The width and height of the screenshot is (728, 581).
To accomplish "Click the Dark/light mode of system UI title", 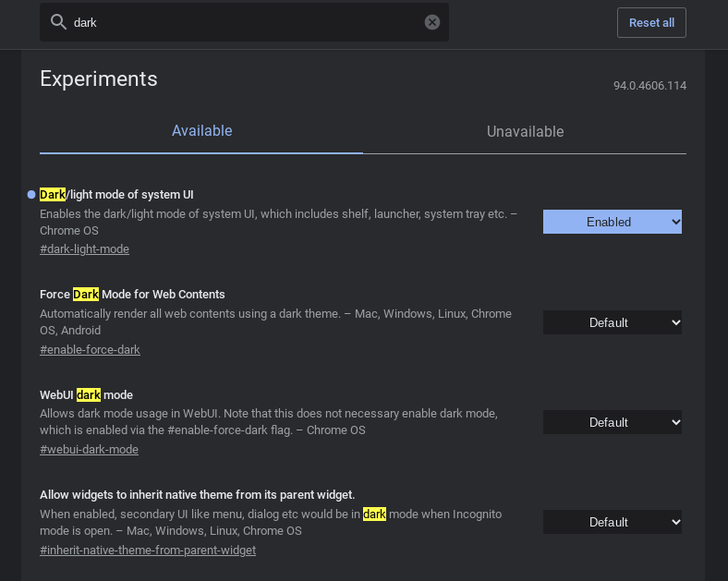I will pyautogui.click(x=116, y=195).
